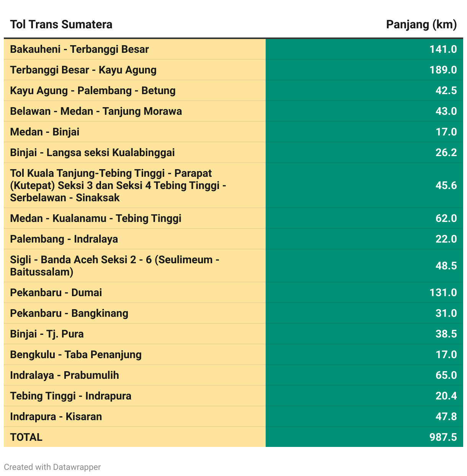Screen dimensions: 467x476
Task: Select the Pekanbaru - Bangkinang row
Action: pos(233,313)
